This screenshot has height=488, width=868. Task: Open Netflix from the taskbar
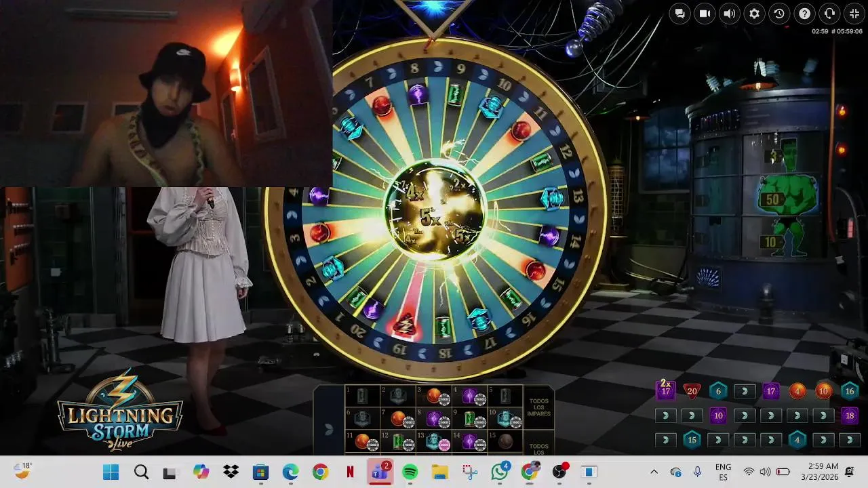pos(350,472)
